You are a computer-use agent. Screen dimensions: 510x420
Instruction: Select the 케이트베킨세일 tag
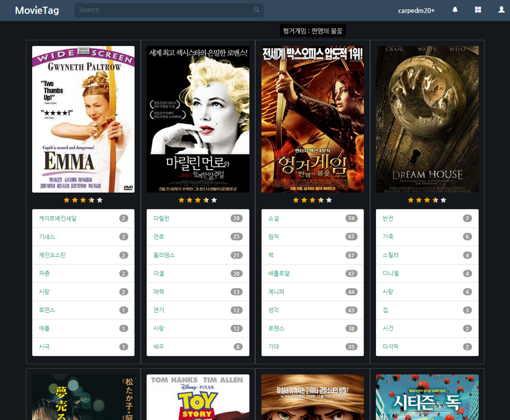coord(83,218)
